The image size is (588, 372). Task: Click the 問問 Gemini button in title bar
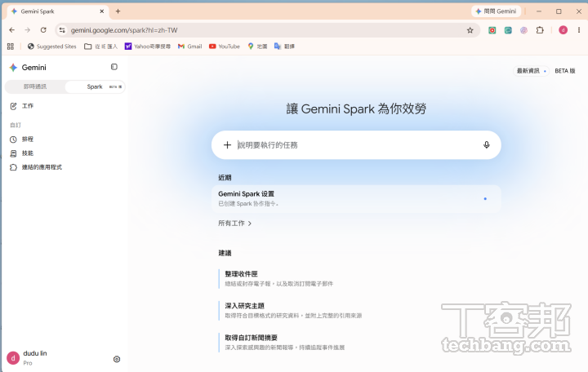[x=496, y=11]
